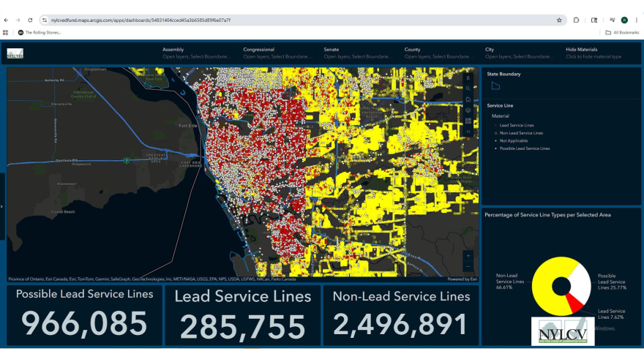Collapse the map tools with double-chevron
644x362 pixels.
click(x=468, y=78)
